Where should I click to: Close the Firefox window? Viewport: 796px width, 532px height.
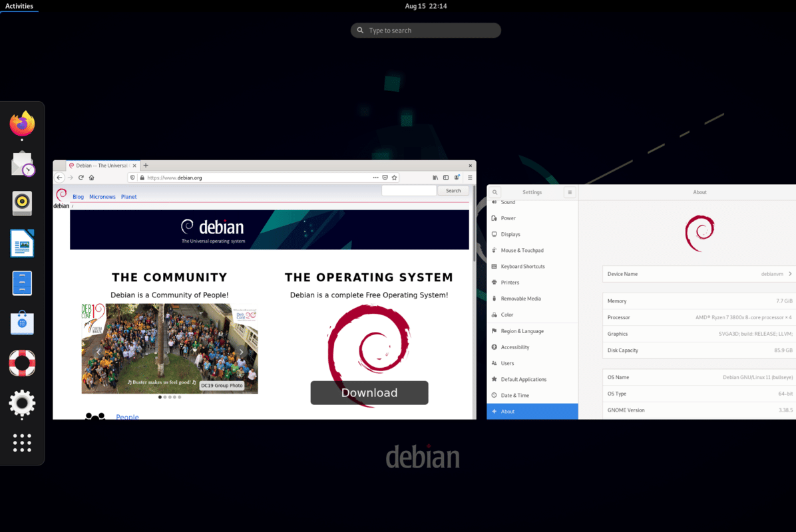pos(470,166)
